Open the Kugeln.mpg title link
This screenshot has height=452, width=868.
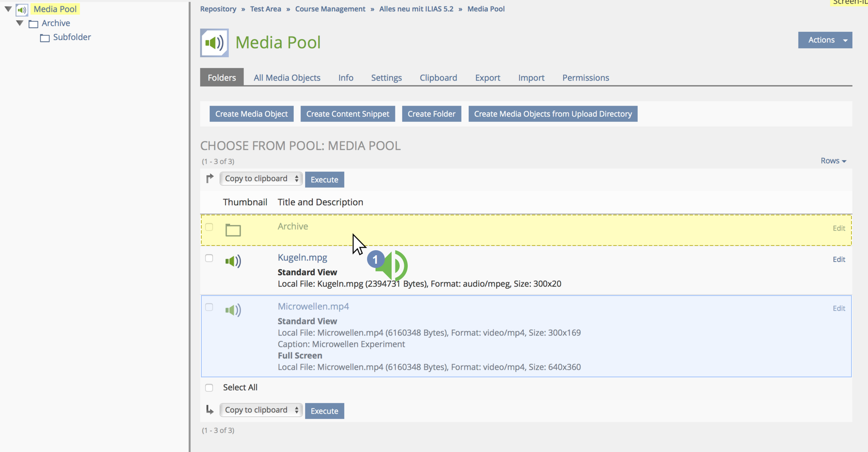click(x=303, y=258)
